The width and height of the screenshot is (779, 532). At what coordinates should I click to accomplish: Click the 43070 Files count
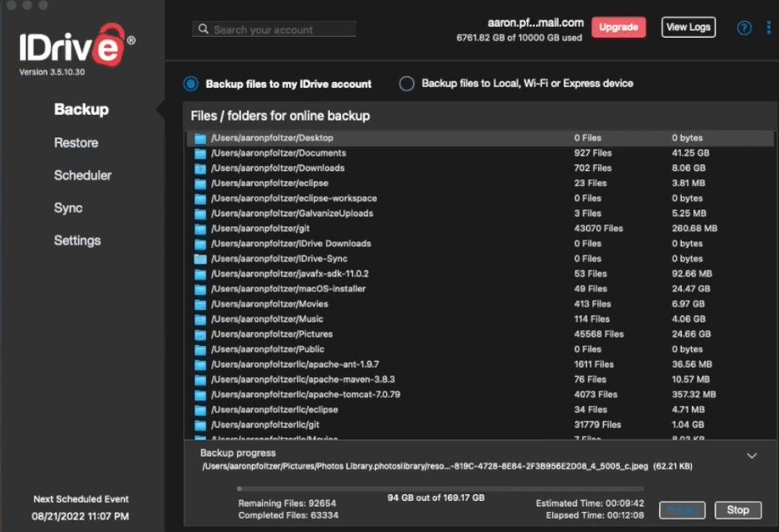coord(599,229)
